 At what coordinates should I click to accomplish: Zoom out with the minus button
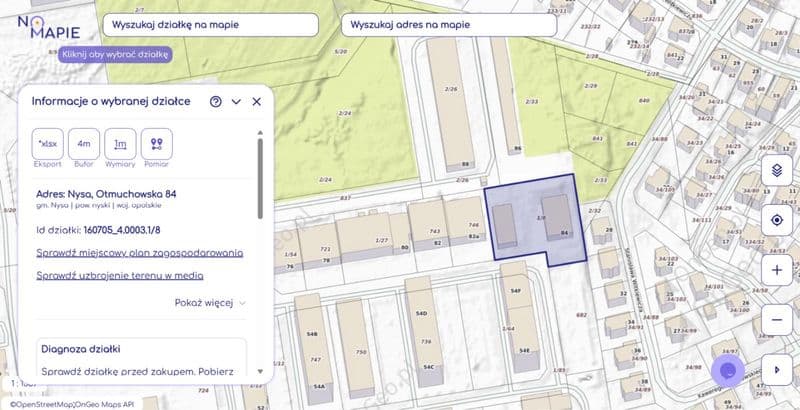pyautogui.click(x=777, y=320)
